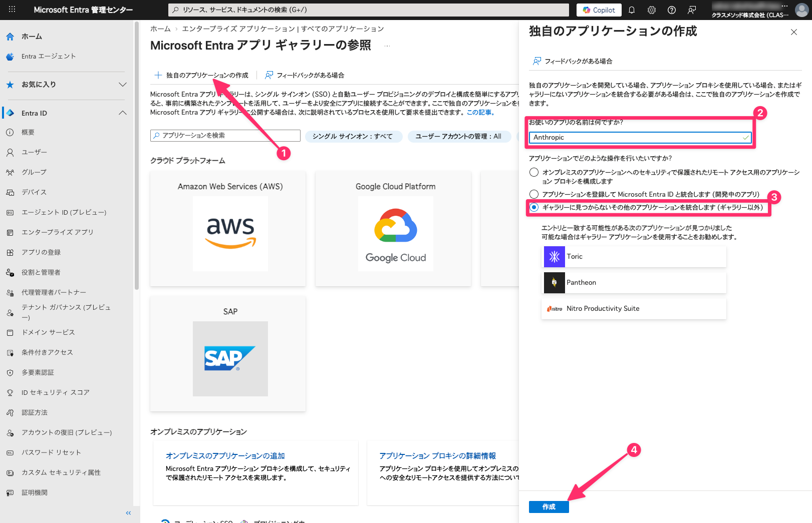Open Entra エージェント in sidebar
The width and height of the screenshot is (812, 523).
point(49,57)
